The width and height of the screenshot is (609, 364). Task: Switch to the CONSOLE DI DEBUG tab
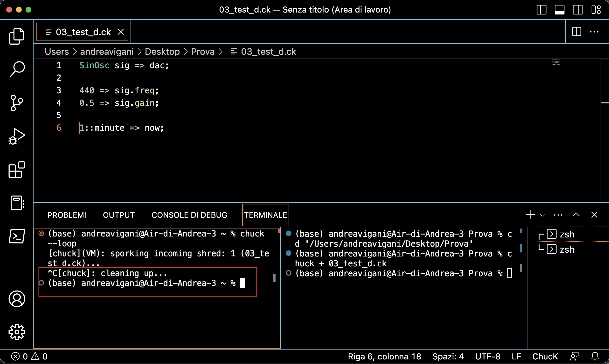[189, 215]
